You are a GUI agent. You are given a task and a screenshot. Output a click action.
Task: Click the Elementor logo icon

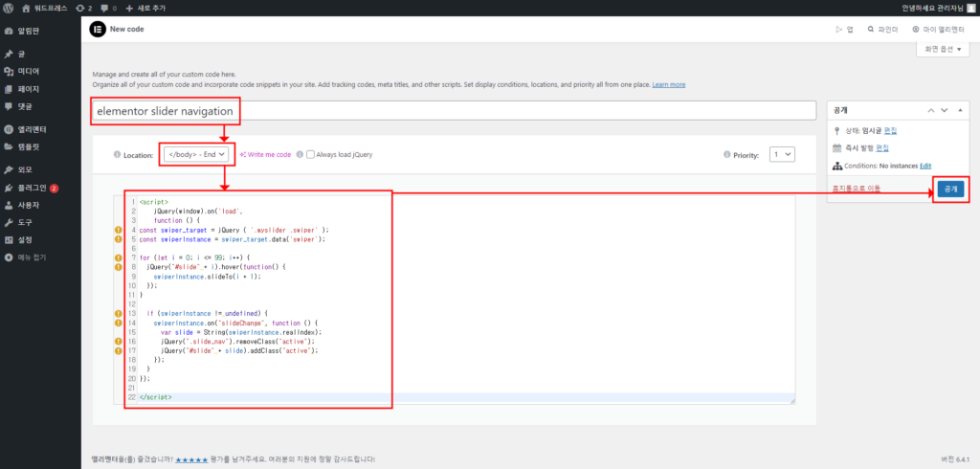click(x=98, y=30)
